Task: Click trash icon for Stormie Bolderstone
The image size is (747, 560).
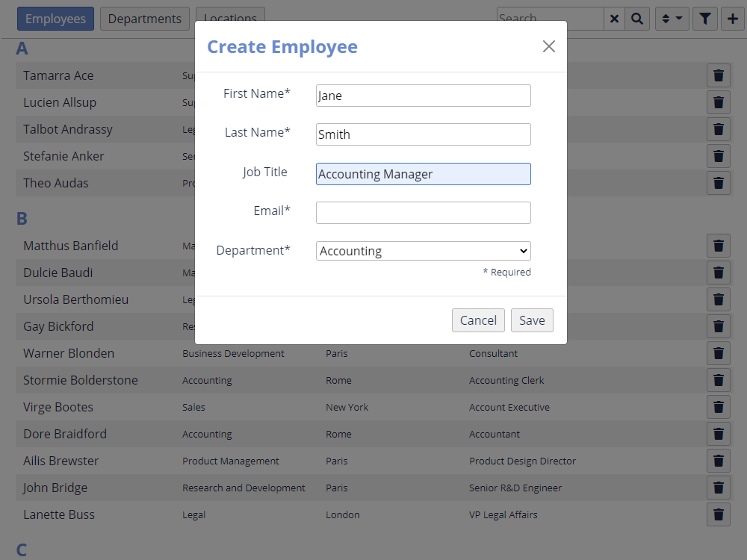Action: click(x=718, y=380)
